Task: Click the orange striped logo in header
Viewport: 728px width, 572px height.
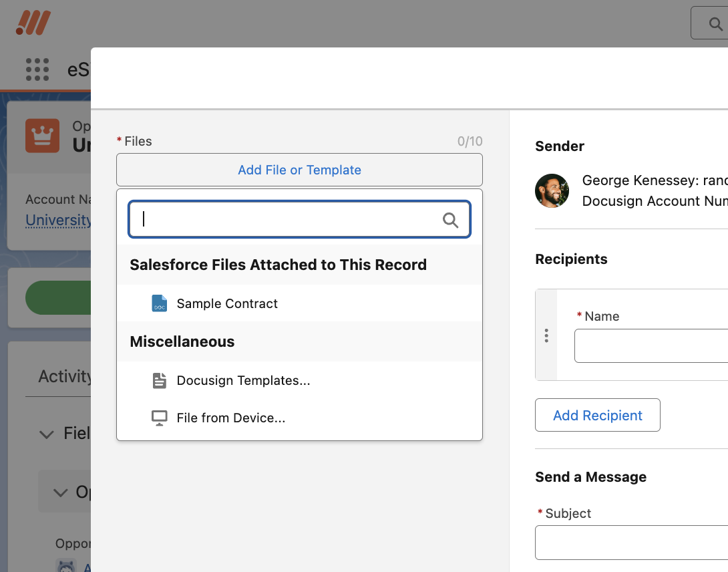Action: [33, 23]
